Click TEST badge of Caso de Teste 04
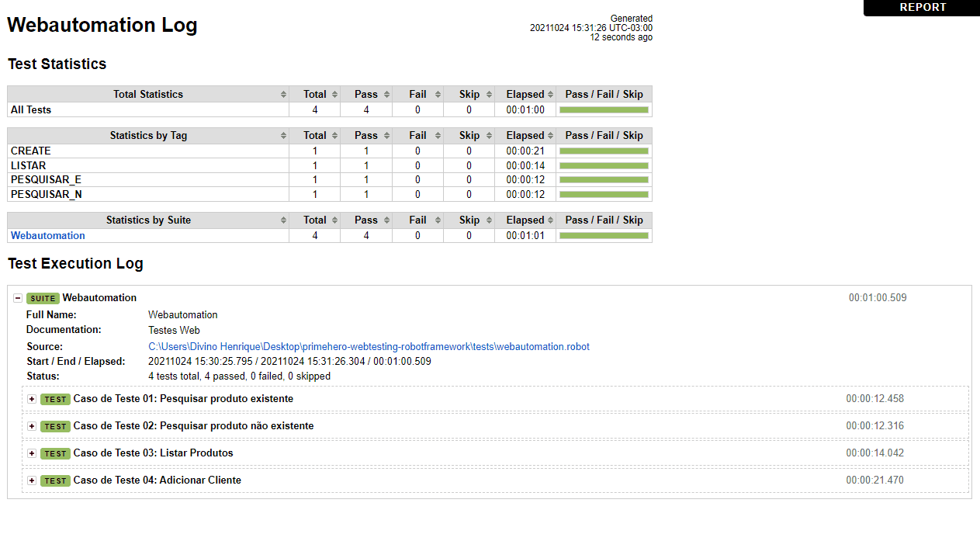The image size is (980, 555). [x=55, y=480]
